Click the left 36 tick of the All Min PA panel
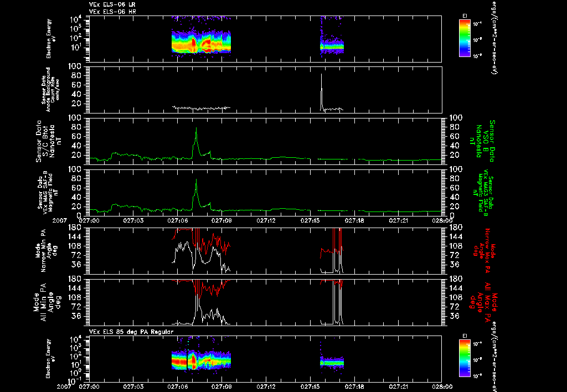The width and height of the screenshot is (567, 392). [x=76, y=316]
